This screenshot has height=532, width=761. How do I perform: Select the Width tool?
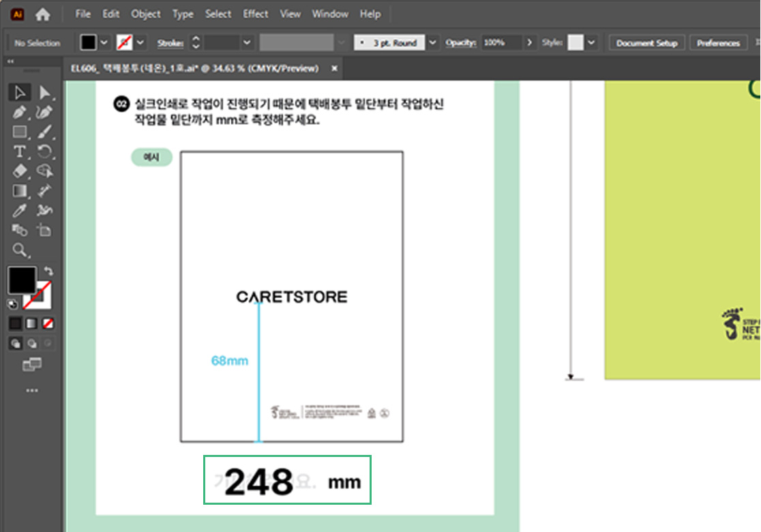click(44, 191)
